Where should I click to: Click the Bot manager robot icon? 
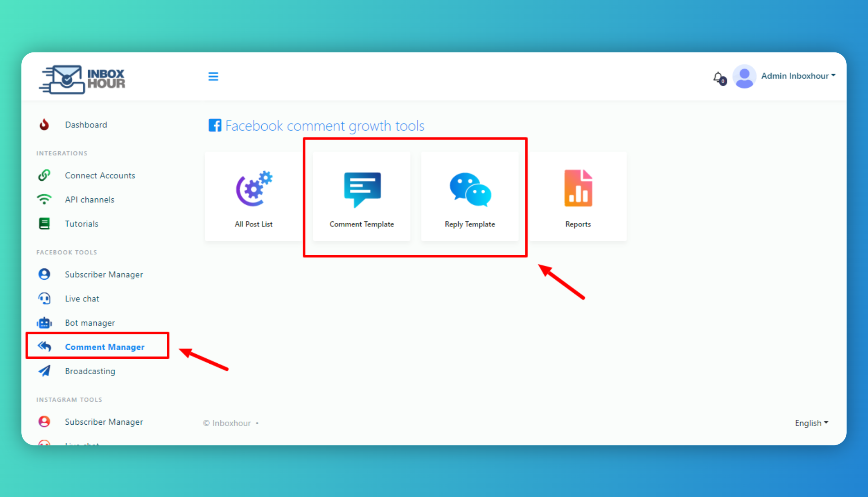(x=44, y=323)
